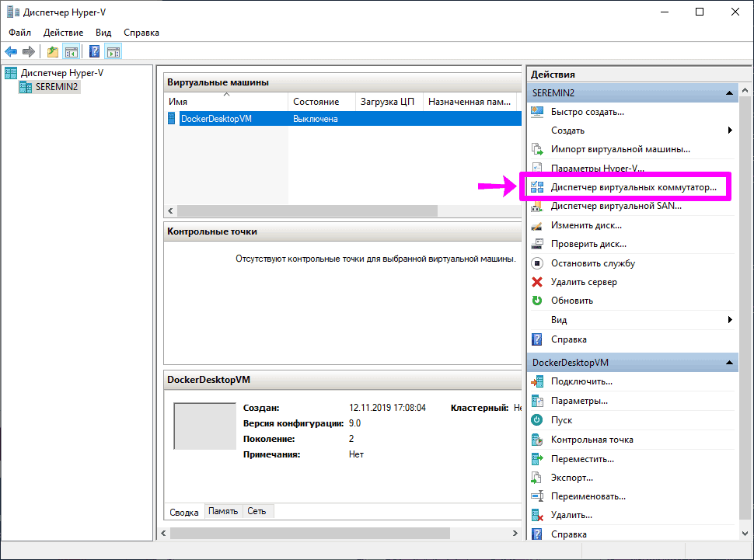Viewport: 754px width, 560px height.
Task: Click the green Обновить refresh icon
Action: point(537,301)
